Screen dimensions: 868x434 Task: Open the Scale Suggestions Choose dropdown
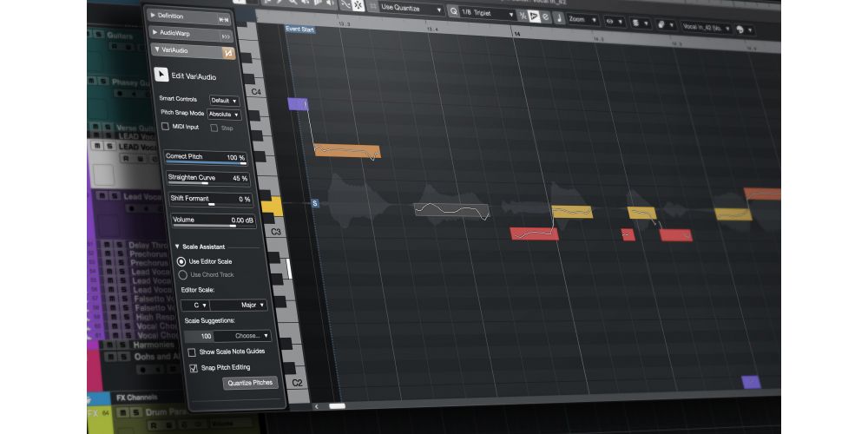click(243, 336)
